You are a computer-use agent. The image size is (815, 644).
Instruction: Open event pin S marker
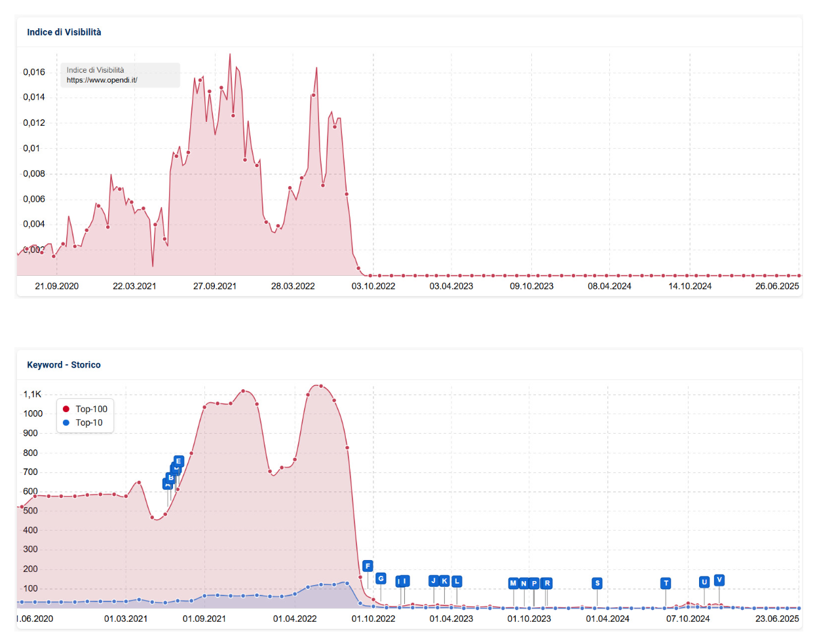pos(597,583)
